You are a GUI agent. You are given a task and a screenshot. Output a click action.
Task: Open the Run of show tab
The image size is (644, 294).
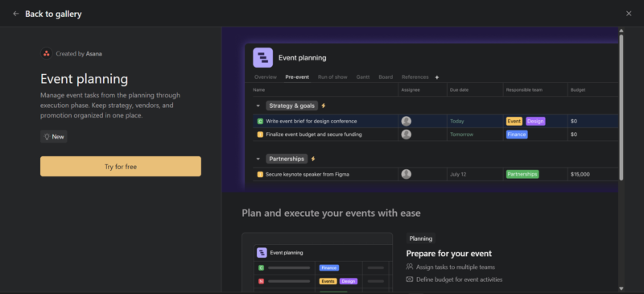(x=332, y=77)
